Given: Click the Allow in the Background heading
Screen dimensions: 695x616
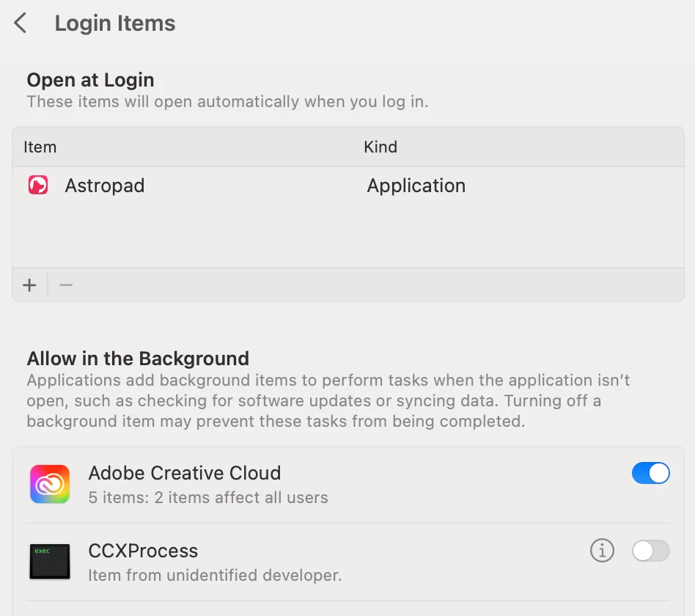Looking at the screenshot, I should (138, 359).
